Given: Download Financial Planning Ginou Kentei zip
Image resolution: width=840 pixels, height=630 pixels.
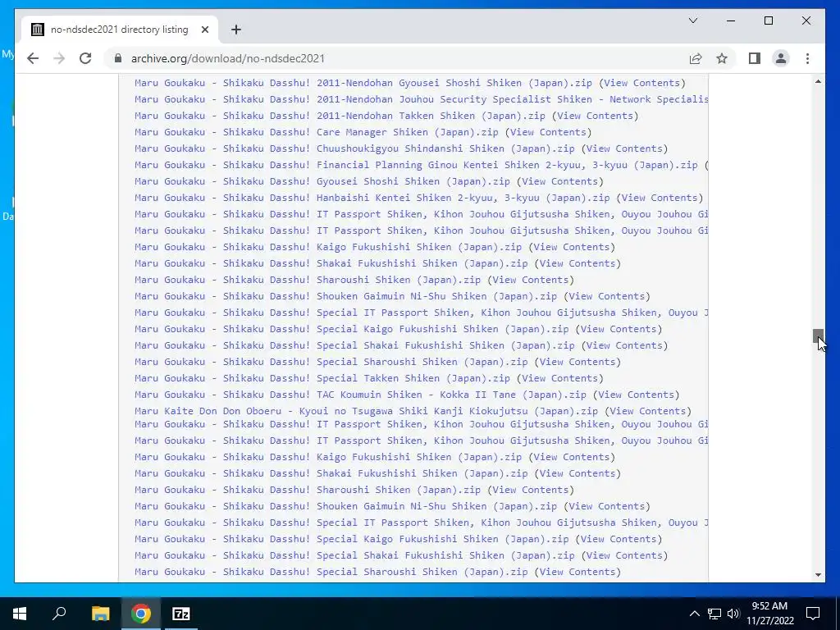Looking at the screenshot, I should tap(416, 165).
